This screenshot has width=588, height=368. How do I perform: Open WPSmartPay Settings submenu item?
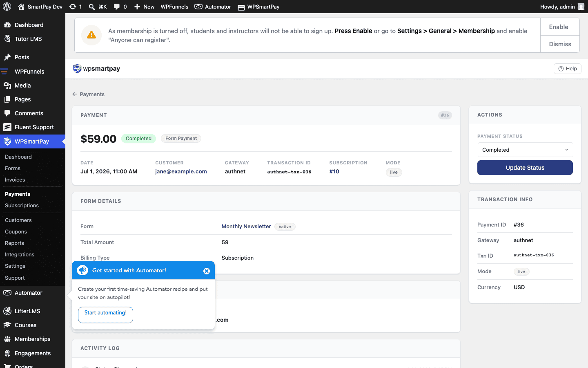[15, 266]
